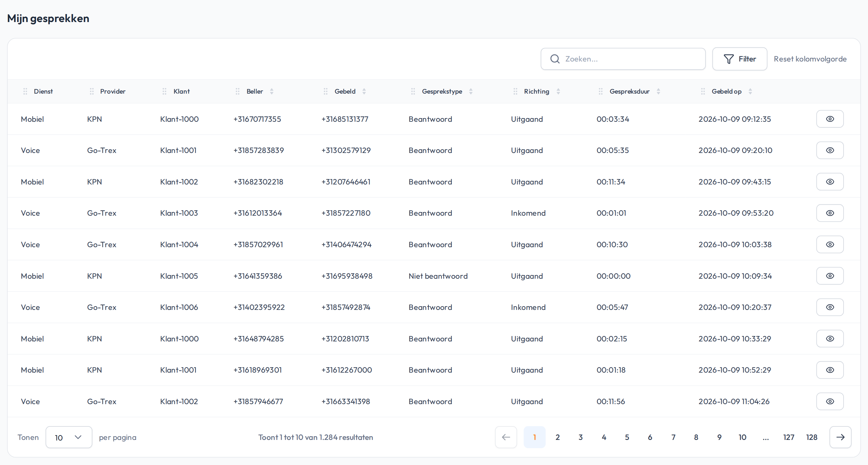Show details for Klant-1003 call

(x=829, y=213)
